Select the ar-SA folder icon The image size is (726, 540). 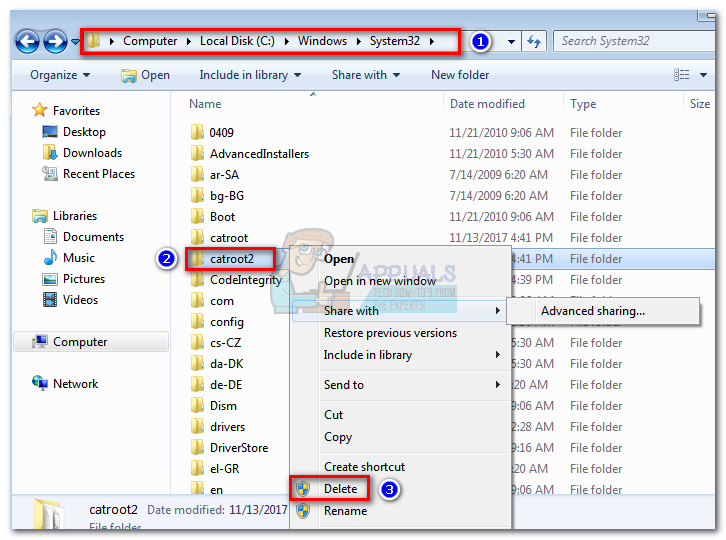pos(197,174)
